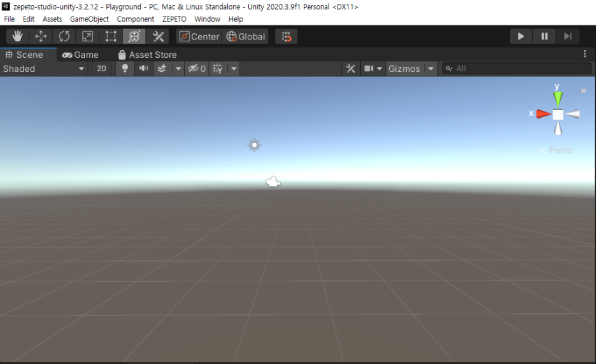Viewport: 596px width, 364px height.
Task: Open the Window menu
Action: click(207, 19)
